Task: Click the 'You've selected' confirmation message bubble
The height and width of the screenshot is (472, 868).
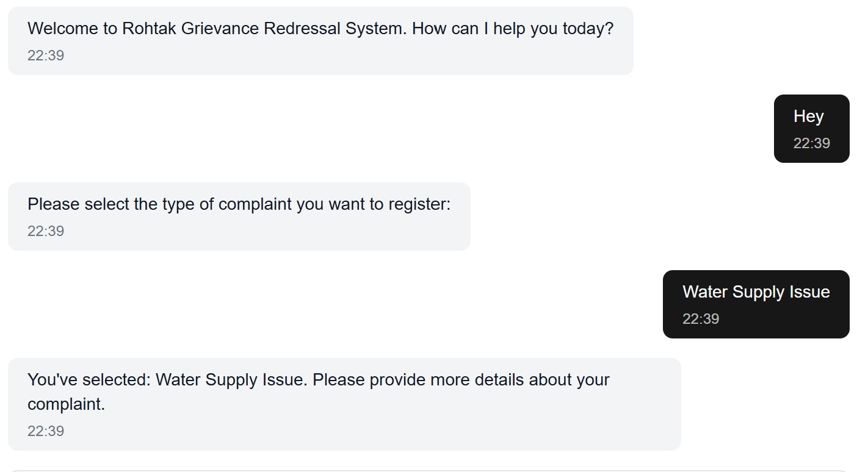Action: pyautogui.click(x=344, y=404)
